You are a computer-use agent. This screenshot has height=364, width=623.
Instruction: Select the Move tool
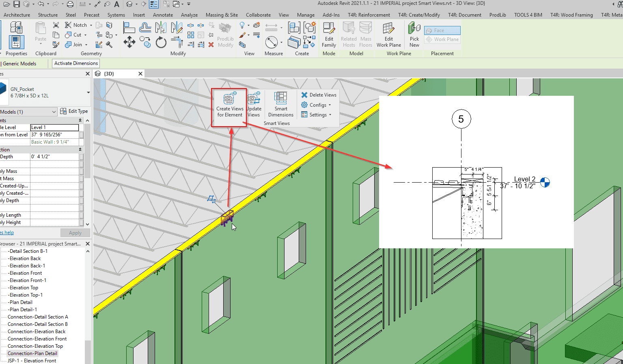click(x=129, y=42)
